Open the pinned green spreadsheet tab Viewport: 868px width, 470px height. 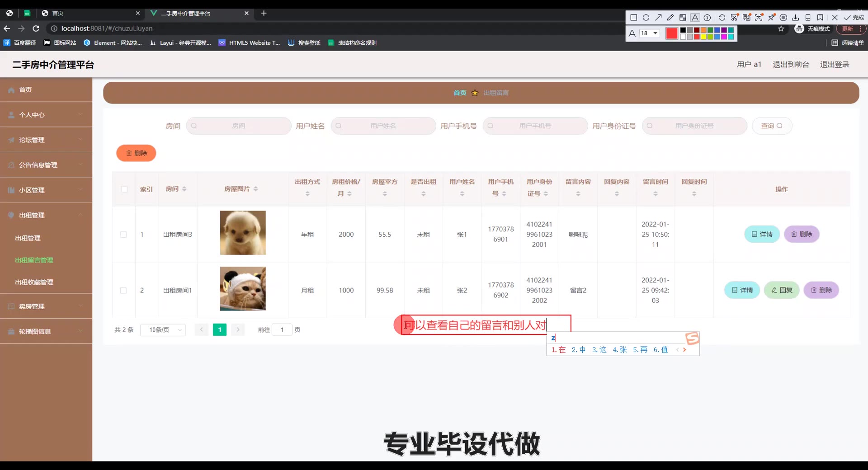click(27, 13)
